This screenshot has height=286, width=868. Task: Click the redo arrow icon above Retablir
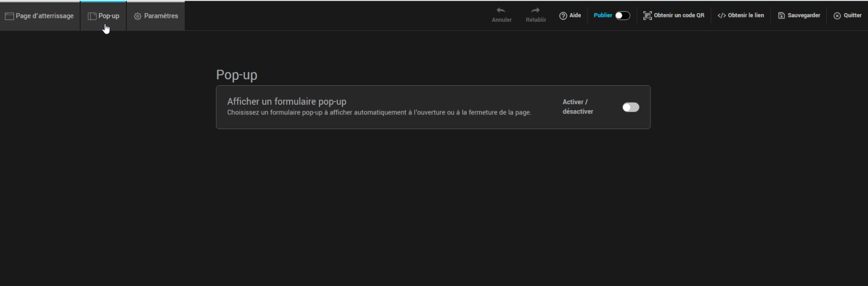pos(535,10)
